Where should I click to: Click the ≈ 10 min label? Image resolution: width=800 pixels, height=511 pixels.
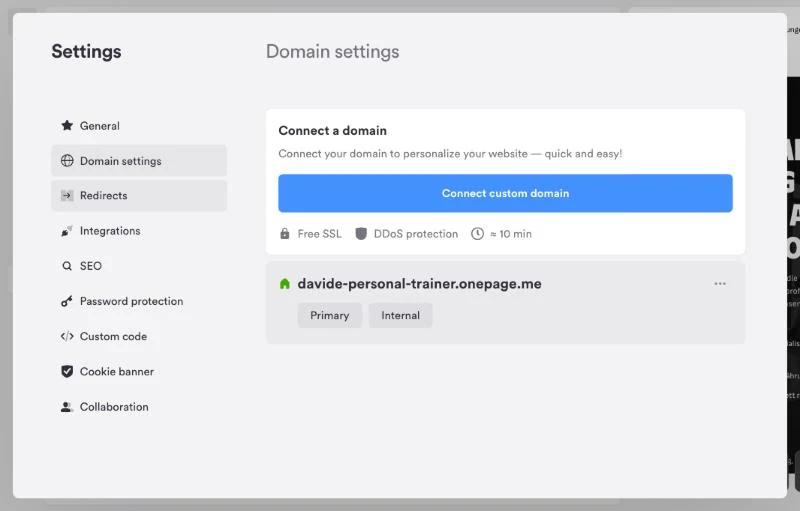click(x=511, y=234)
